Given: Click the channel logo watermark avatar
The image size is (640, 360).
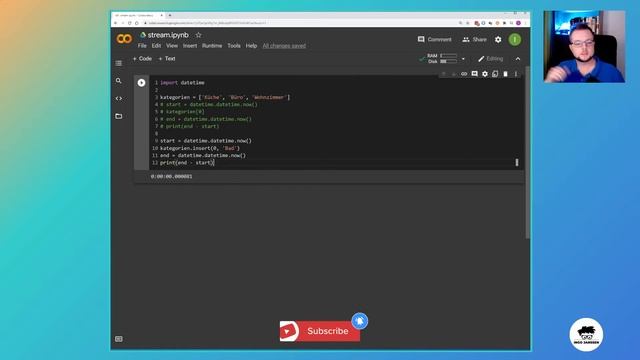Looking at the screenshot, I should [x=586, y=335].
